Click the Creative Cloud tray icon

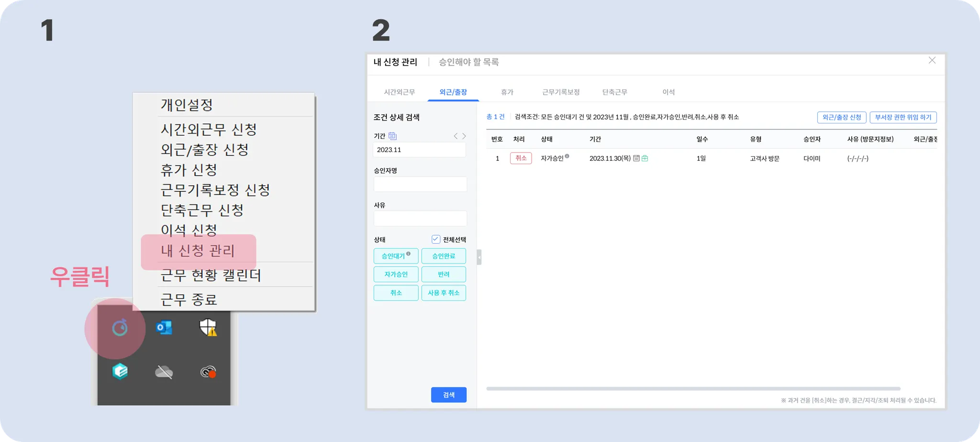coord(208,372)
